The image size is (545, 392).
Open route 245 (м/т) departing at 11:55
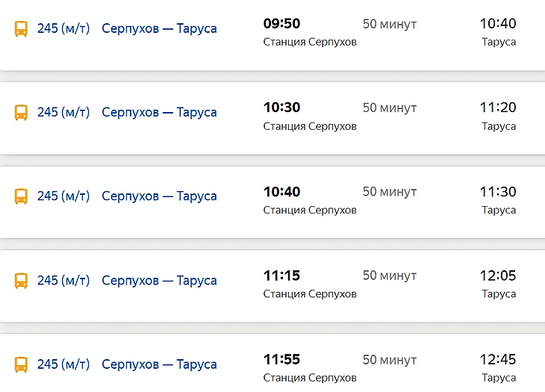(x=63, y=364)
